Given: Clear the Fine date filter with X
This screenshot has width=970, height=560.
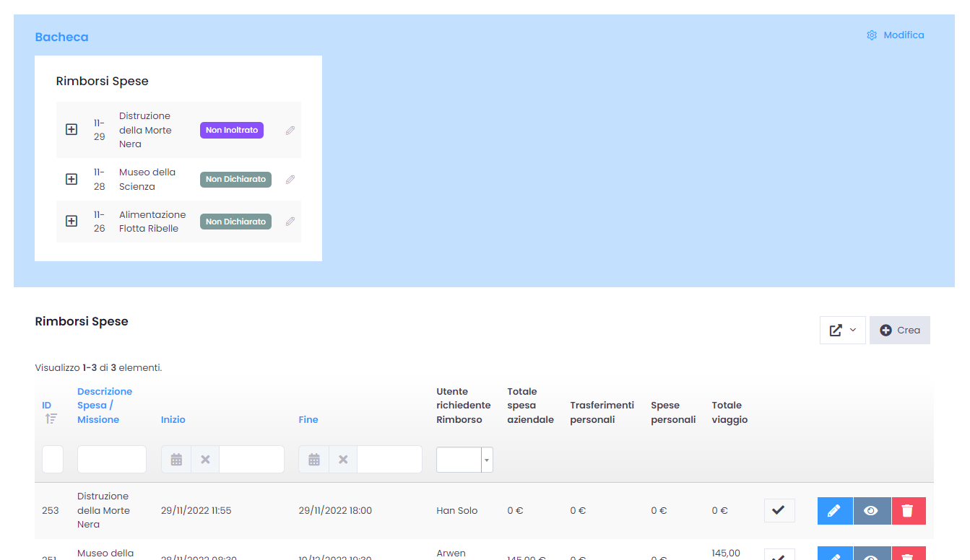Looking at the screenshot, I should pos(343,460).
